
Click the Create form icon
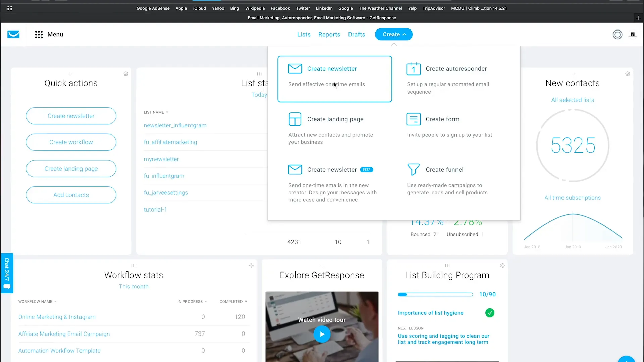[413, 119]
